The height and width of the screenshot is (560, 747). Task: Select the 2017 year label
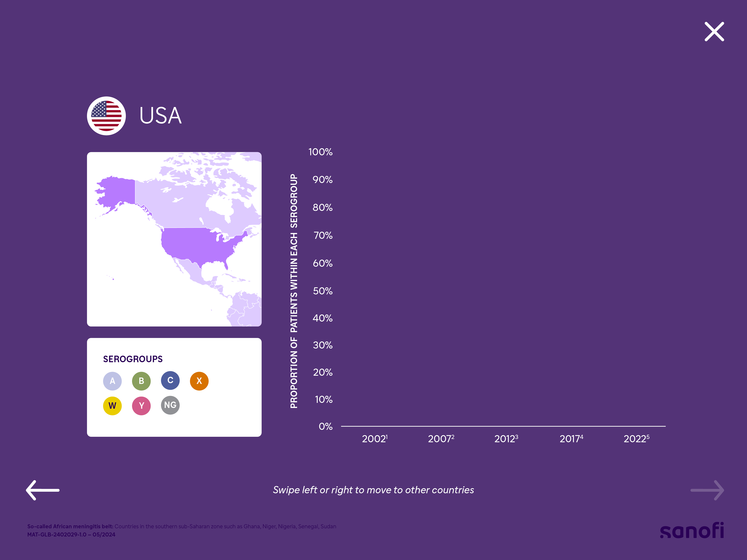point(571,438)
